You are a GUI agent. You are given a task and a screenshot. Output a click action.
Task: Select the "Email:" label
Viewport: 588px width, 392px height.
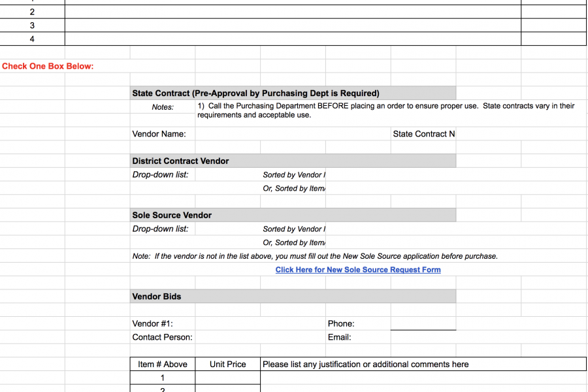coord(339,337)
